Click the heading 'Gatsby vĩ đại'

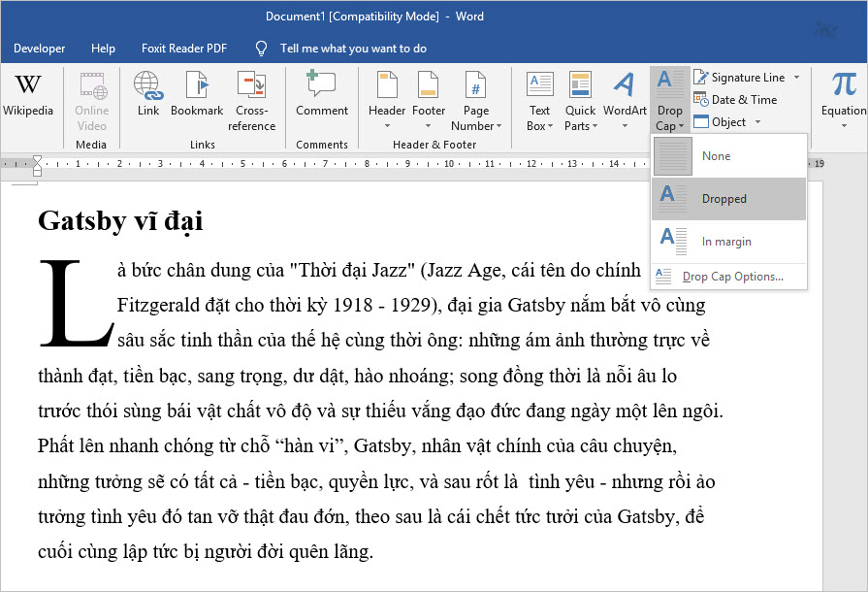pos(120,221)
